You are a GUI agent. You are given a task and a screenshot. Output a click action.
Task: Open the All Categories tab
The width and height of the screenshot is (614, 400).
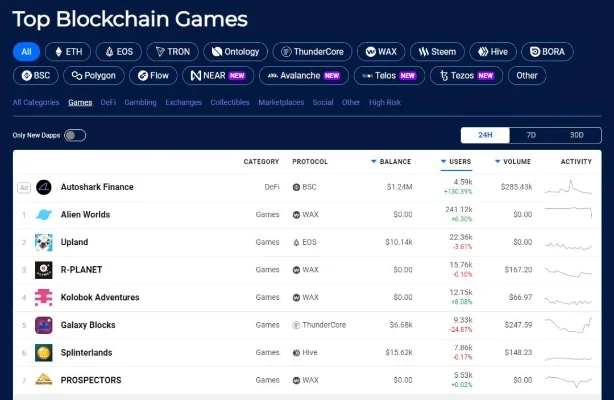36,103
